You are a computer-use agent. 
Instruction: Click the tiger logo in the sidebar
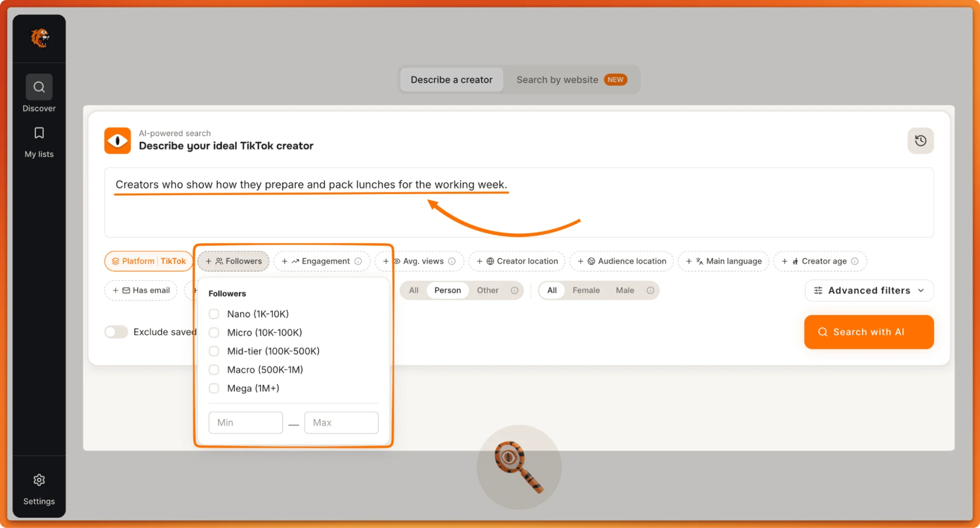tap(39, 38)
